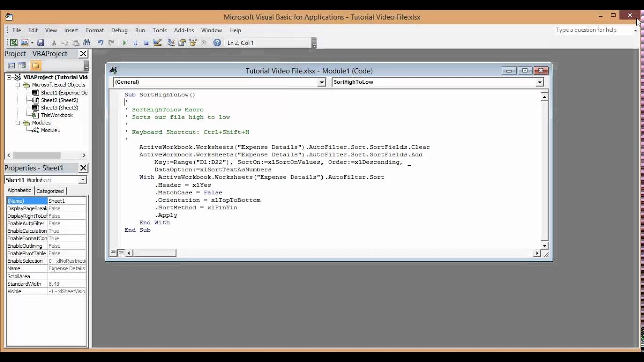
Task: Open the Run menu
Action: click(140, 30)
